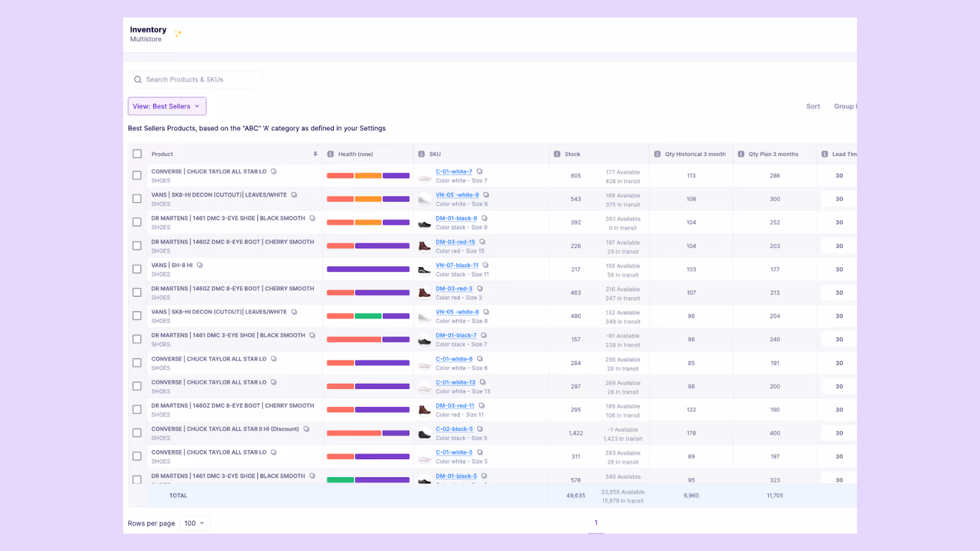Tick the VANS | SH-8 HI row checkbox
This screenshot has width=980, height=551.
pos(137,269)
